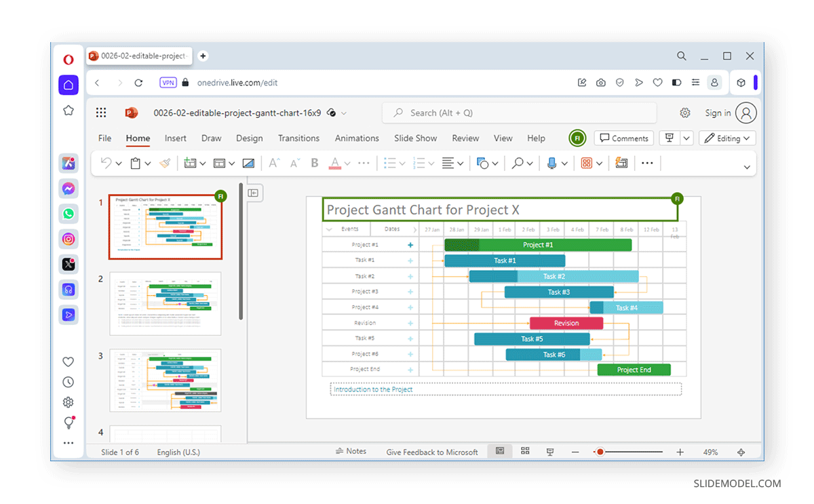Click the zoom in plus icon
Viewport: 814px width, 504px height.
pyautogui.click(x=680, y=452)
